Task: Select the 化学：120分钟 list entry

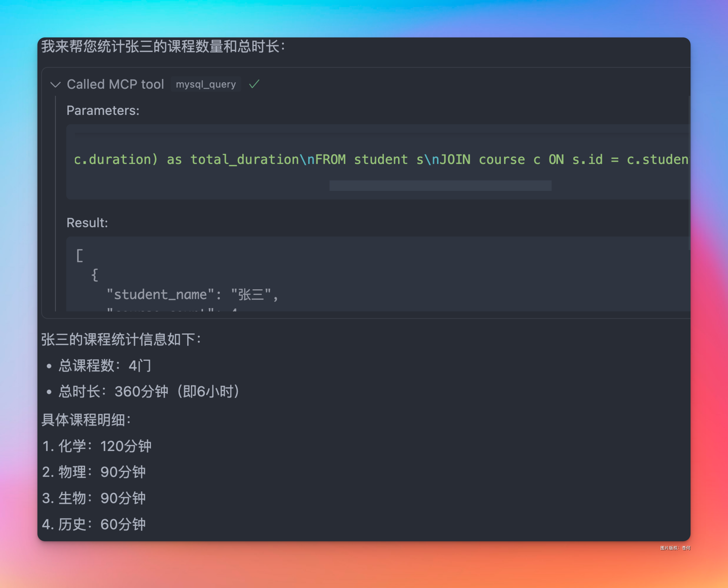Action: click(x=98, y=446)
